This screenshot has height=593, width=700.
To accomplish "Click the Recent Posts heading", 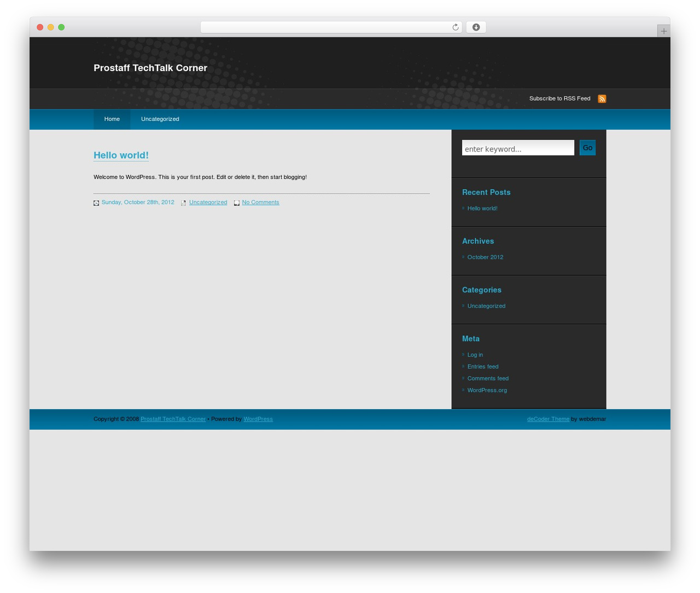I will (x=486, y=193).
